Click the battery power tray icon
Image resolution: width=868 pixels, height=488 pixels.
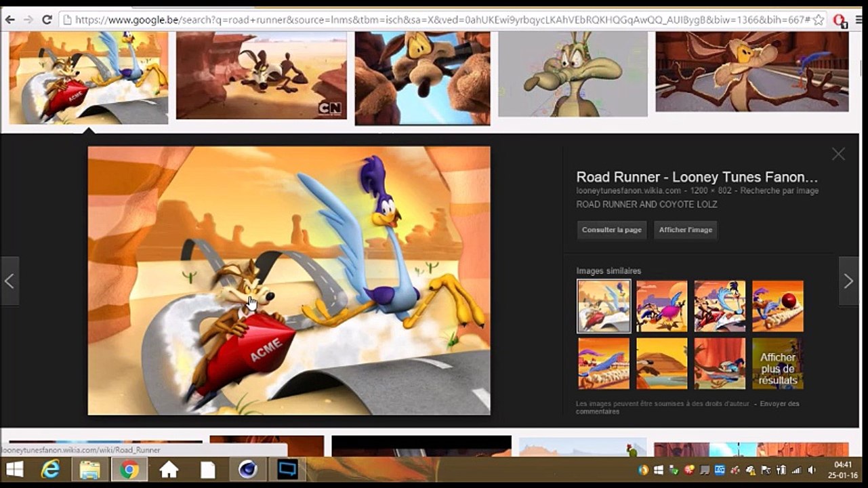781,470
